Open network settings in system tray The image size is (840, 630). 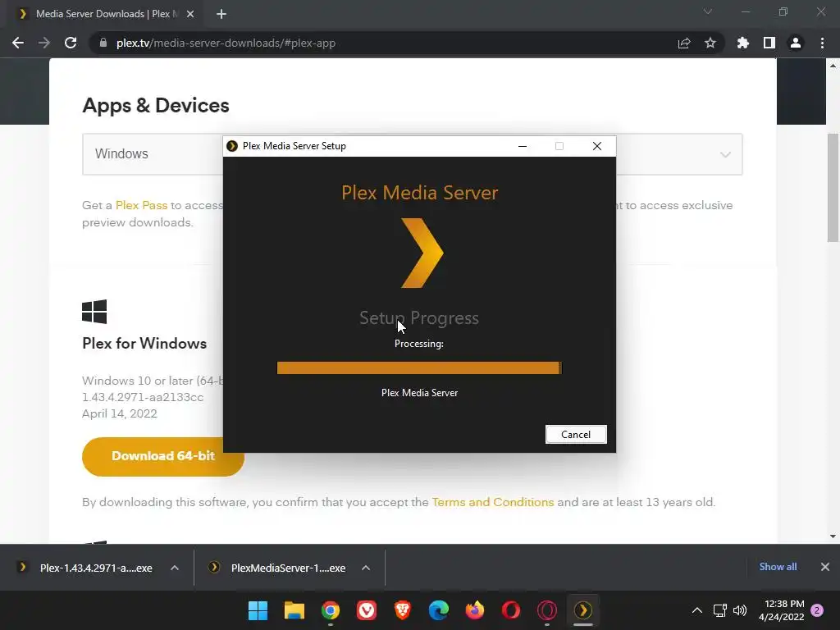(720, 610)
